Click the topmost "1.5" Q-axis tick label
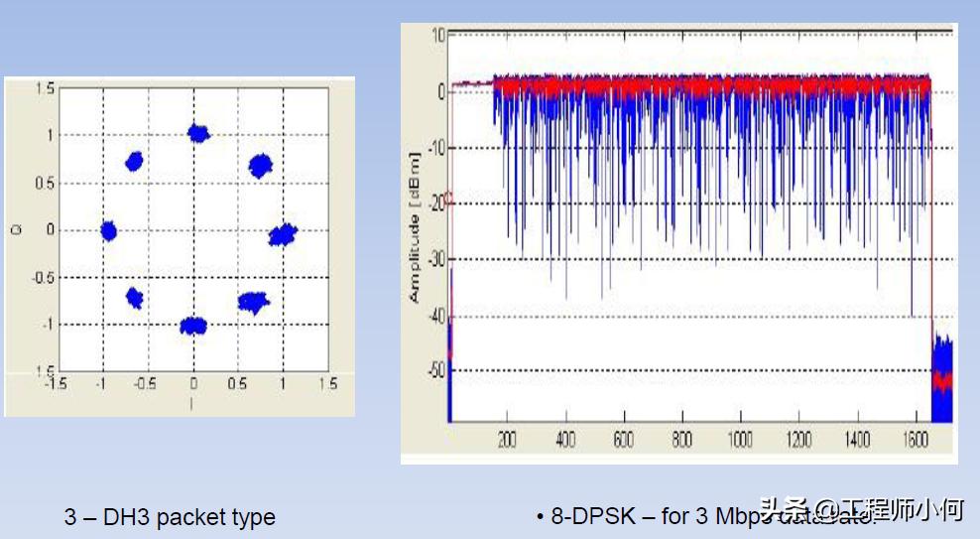Image resolution: width=980 pixels, height=539 pixels. 45,88
